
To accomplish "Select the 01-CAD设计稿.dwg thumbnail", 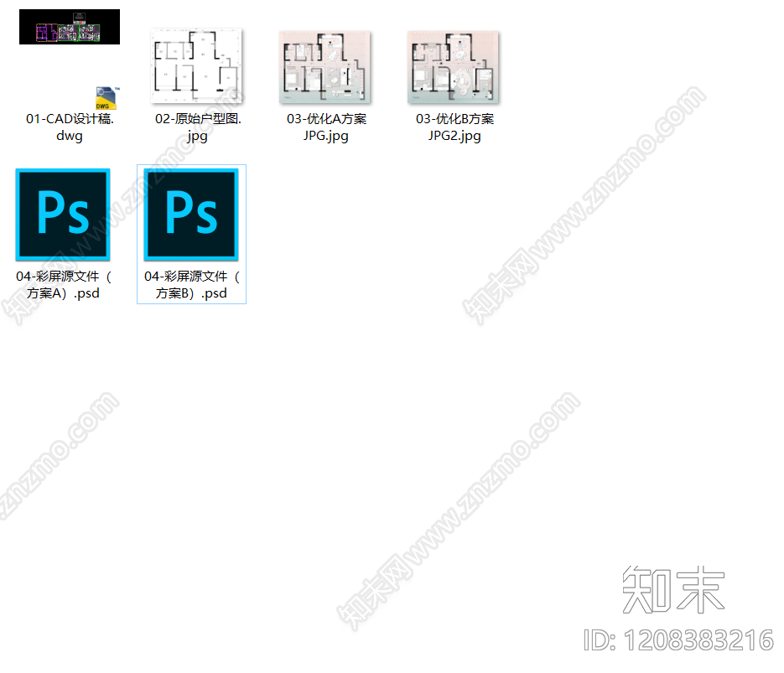I will [x=70, y=27].
